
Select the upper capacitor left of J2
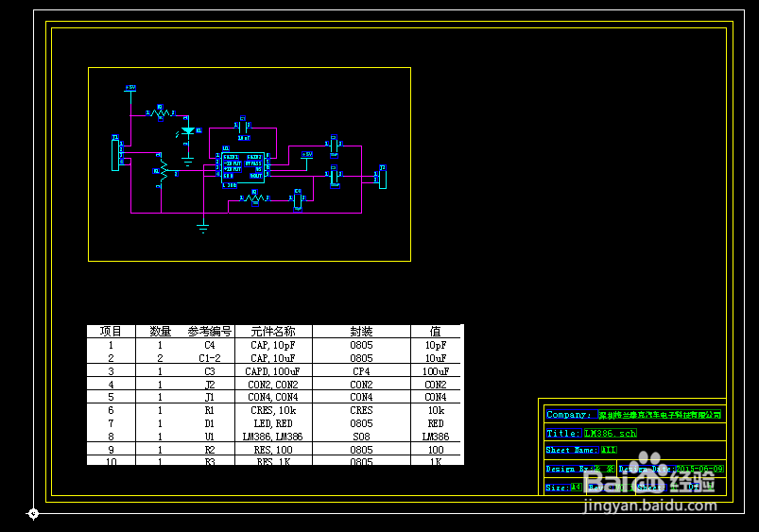coord(334,145)
